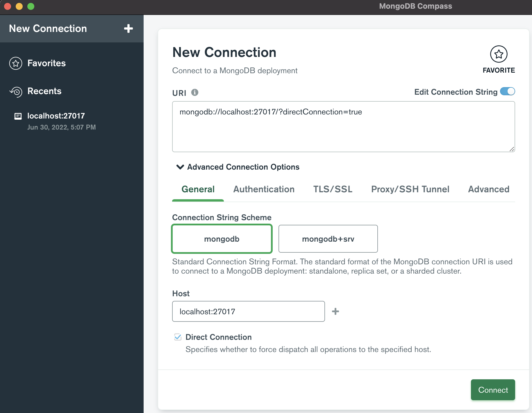Viewport: 532px width, 413px height.
Task: Open the TLS/SSL tab
Action: tap(333, 189)
